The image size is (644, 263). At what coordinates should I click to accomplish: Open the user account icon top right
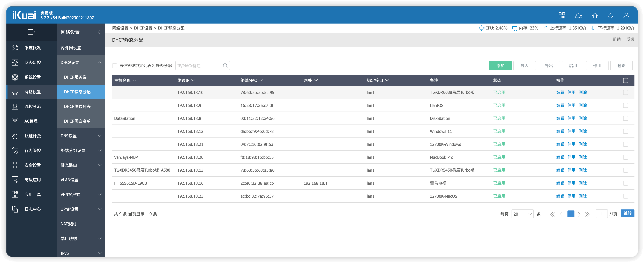626,15
